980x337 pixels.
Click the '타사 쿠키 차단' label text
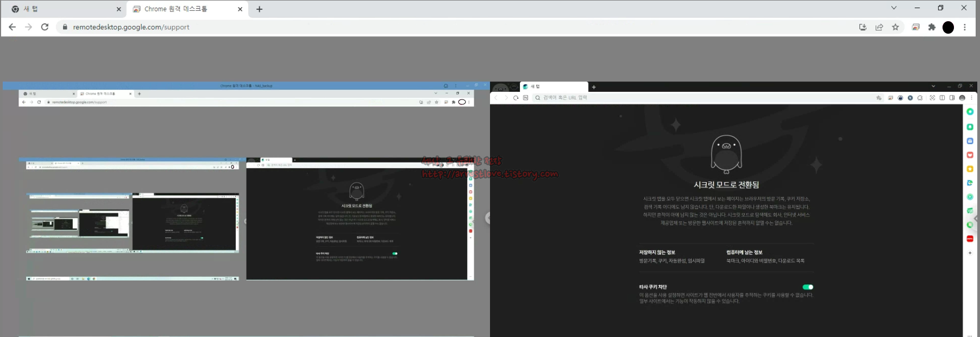click(x=652, y=287)
